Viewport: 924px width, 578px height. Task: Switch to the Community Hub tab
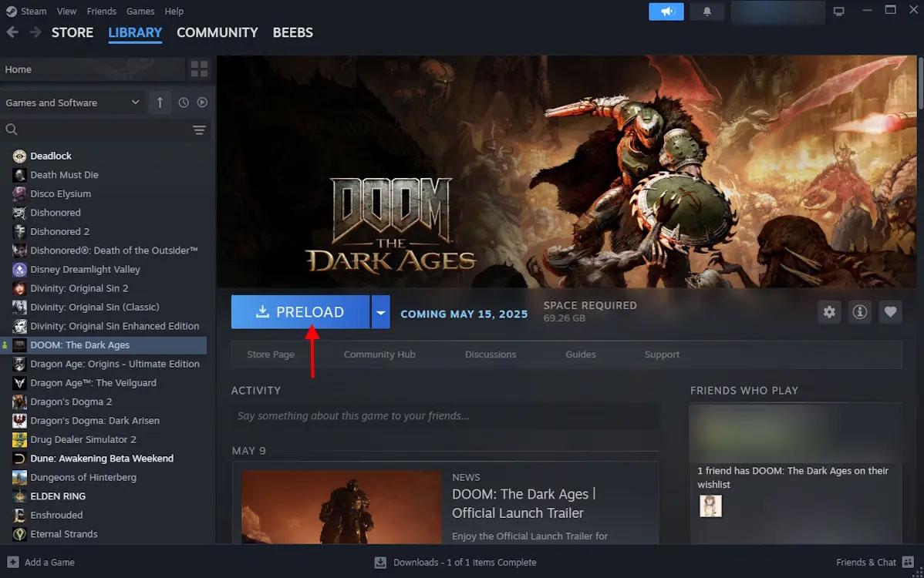click(379, 354)
